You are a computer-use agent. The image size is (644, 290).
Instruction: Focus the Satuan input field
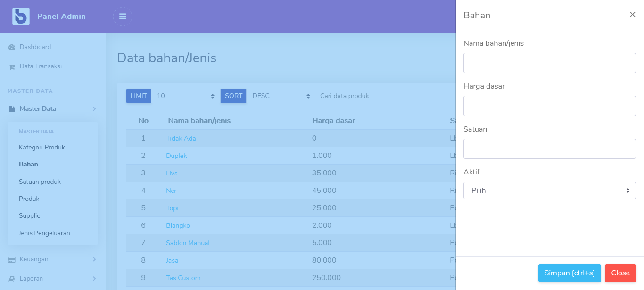tap(550, 149)
